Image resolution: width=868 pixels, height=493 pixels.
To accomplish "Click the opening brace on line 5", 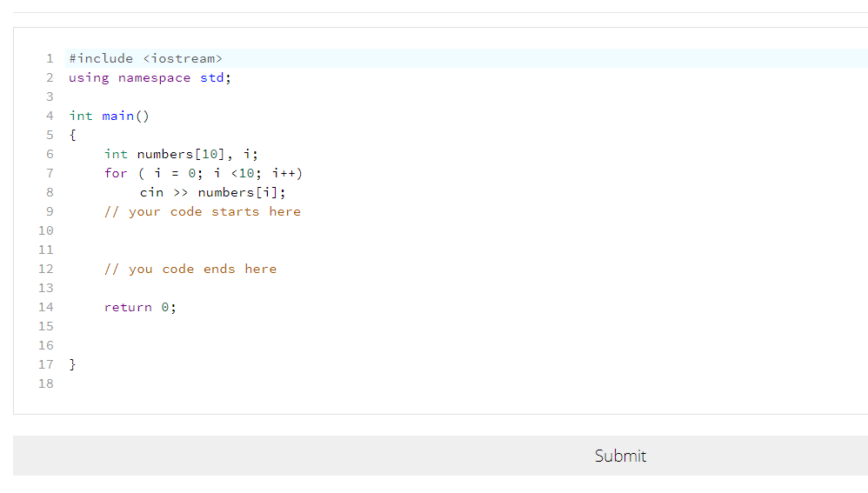I will pyautogui.click(x=72, y=136).
